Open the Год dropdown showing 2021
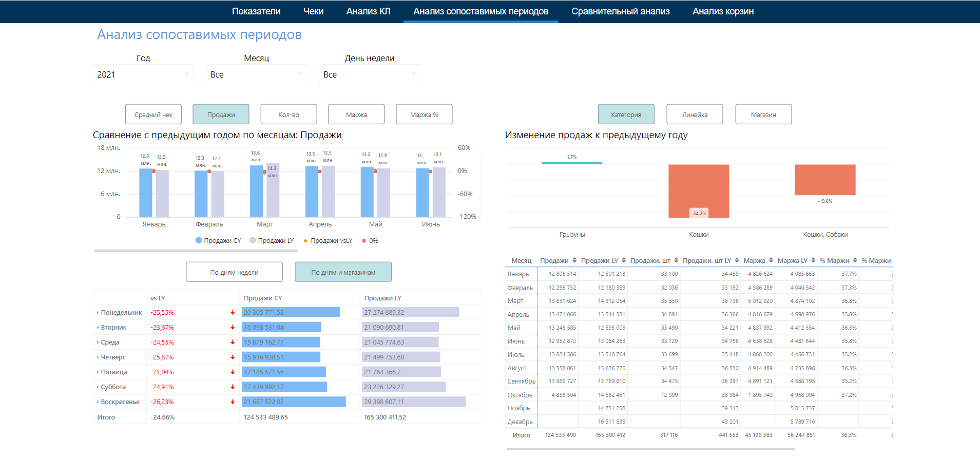Viewport: 980px width, 458px height. click(x=143, y=74)
